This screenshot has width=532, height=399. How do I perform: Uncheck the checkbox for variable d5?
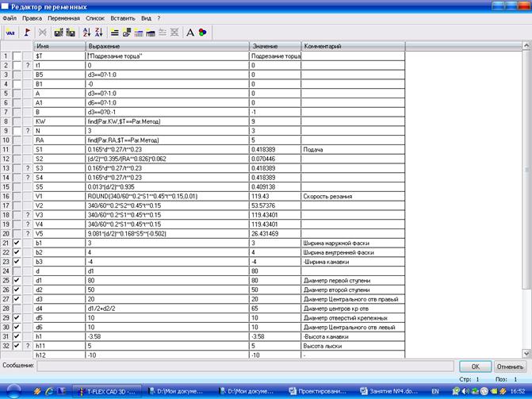17,318
